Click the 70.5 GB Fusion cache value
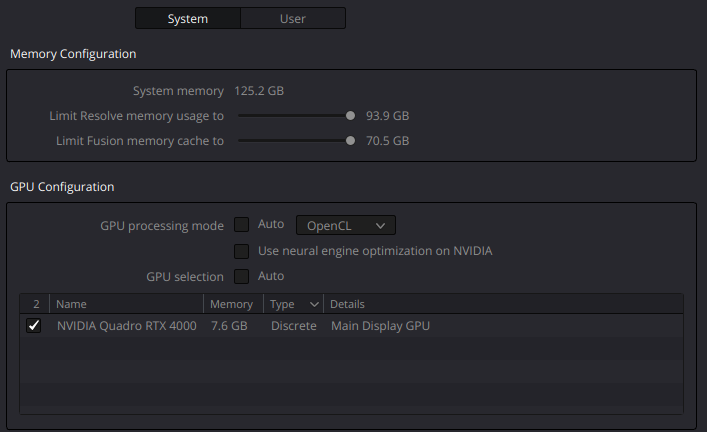This screenshot has height=432, width=707. (x=387, y=141)
